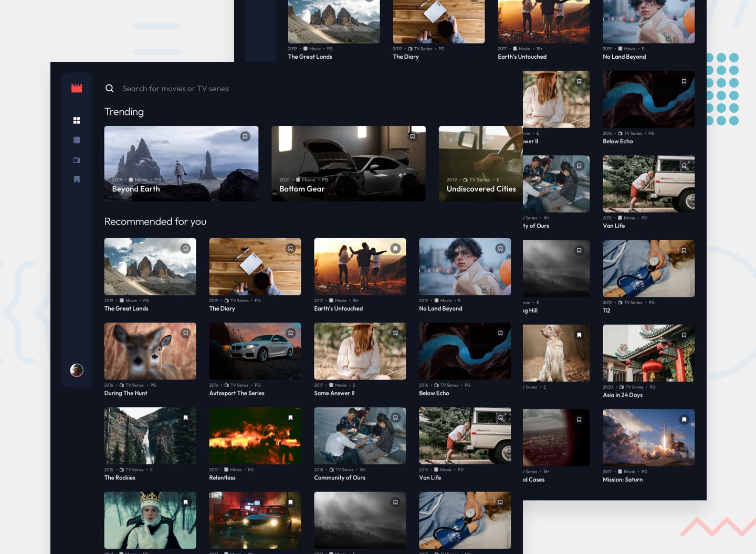
Task: Click the Movie icon next to Beyond Earth's 2019
Action: (x=132, y=179)
